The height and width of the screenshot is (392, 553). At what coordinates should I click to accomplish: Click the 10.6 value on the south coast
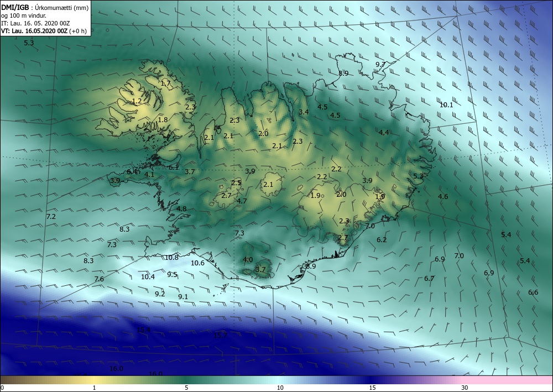[197, 263]
